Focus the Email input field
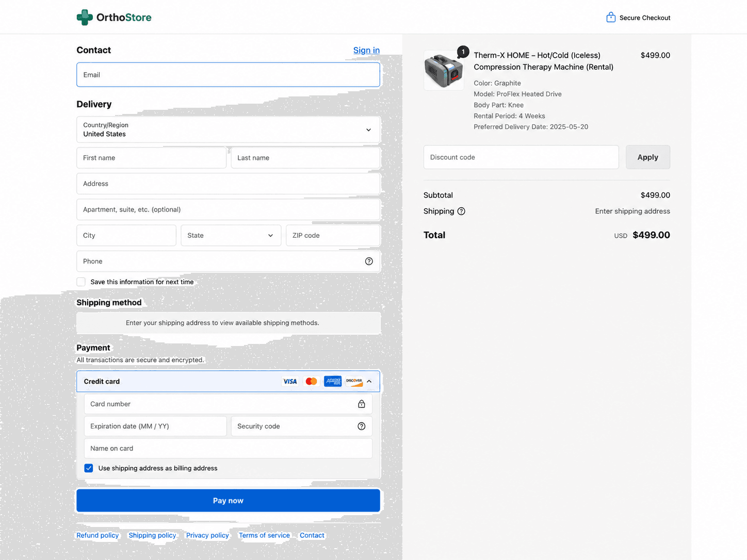 click(229, 75)
